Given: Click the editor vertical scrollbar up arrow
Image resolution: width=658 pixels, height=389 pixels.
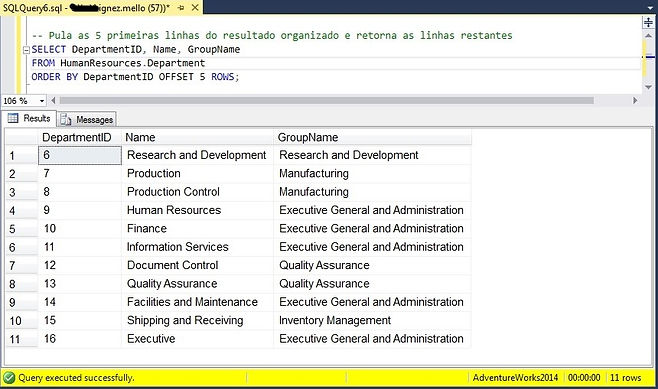Looking at the screenshot, I should coord(648,36).
